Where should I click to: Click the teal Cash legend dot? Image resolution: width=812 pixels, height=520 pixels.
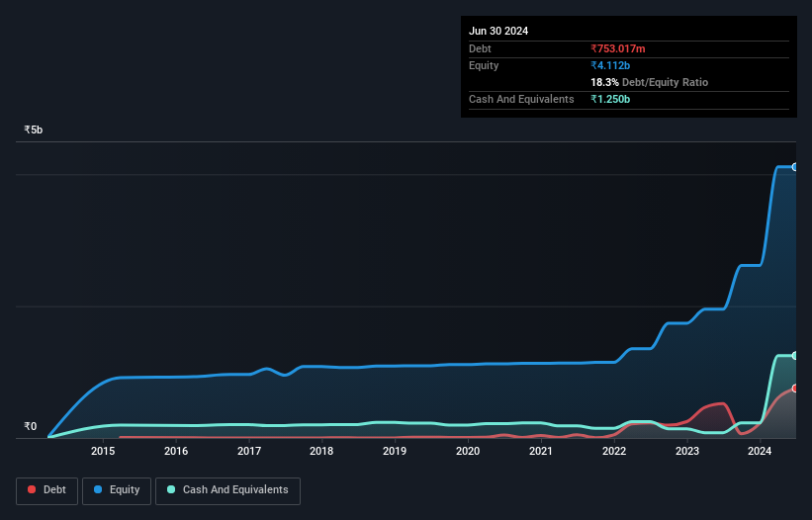coord(171,489)
